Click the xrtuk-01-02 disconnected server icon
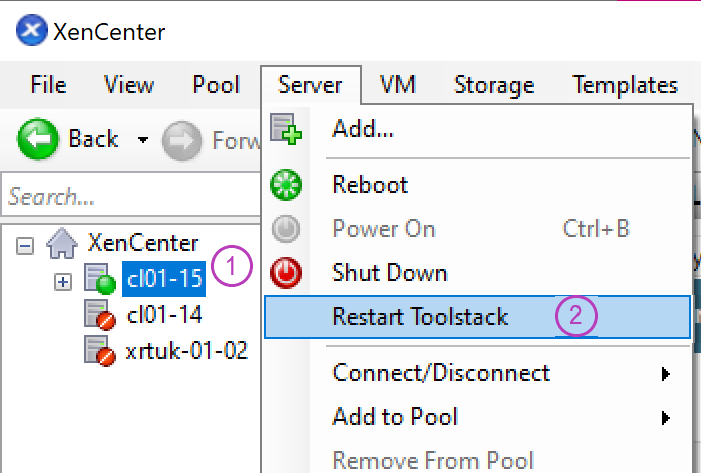Image resolution: width=701 pixels, height=473 pixels. (x=99, y=351)
